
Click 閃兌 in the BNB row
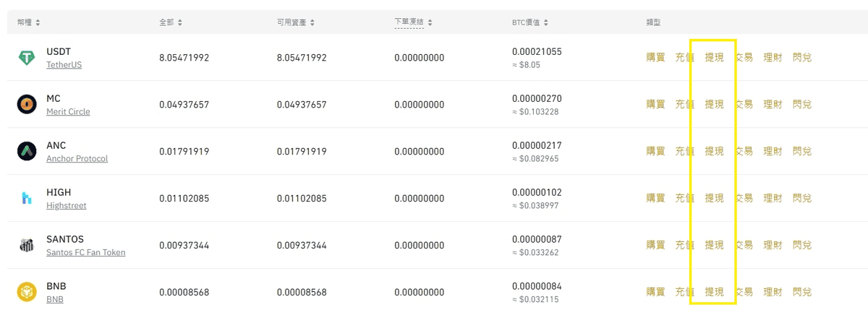(801, 293)
